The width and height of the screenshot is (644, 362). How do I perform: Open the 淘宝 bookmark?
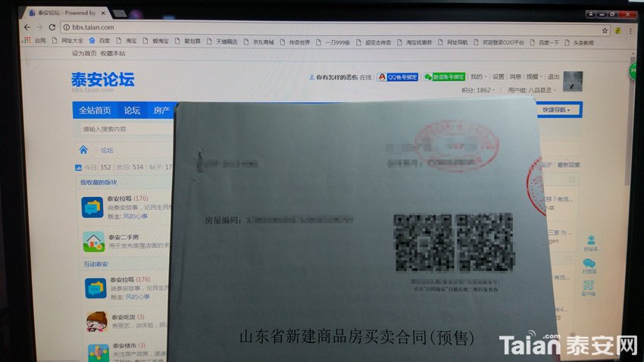127,41
